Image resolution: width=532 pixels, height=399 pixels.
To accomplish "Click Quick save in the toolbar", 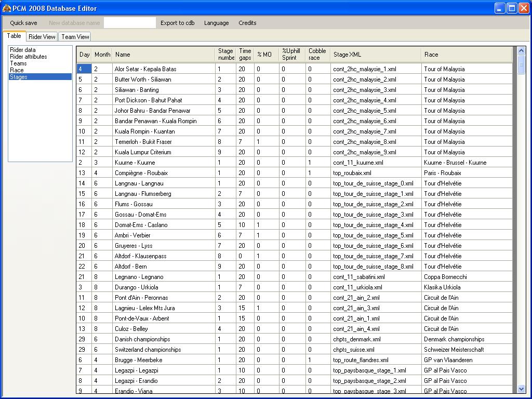I will coord(23,23).
